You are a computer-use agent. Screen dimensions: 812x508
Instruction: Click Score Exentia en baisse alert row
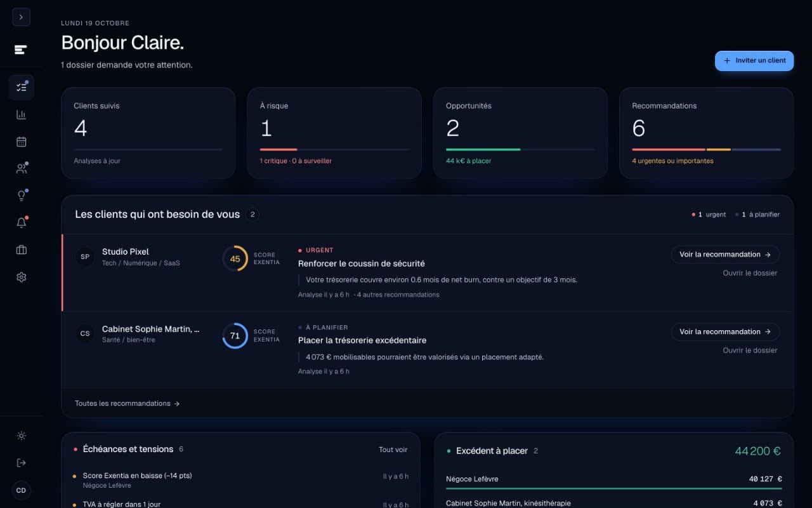[x=241, y=480]
